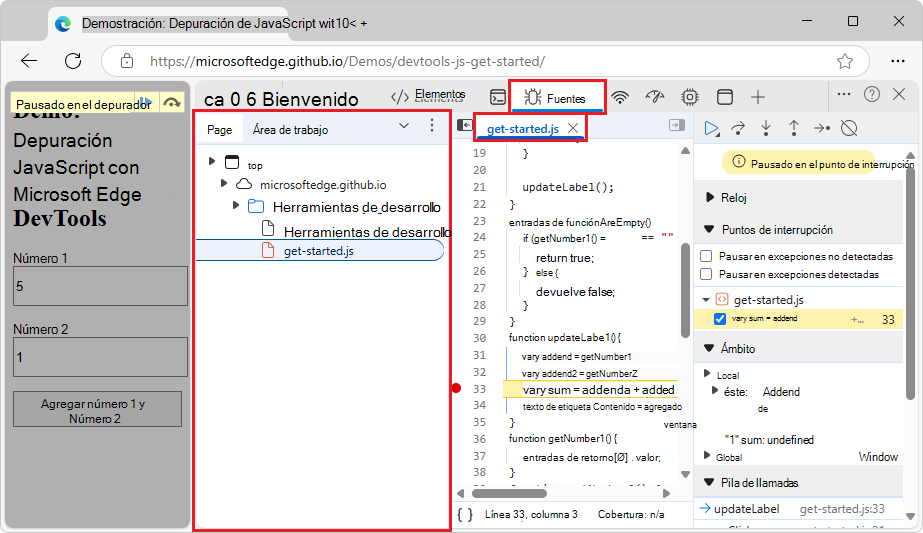
Task: Switch to the Elementos tab
Action: coord(428,96)
